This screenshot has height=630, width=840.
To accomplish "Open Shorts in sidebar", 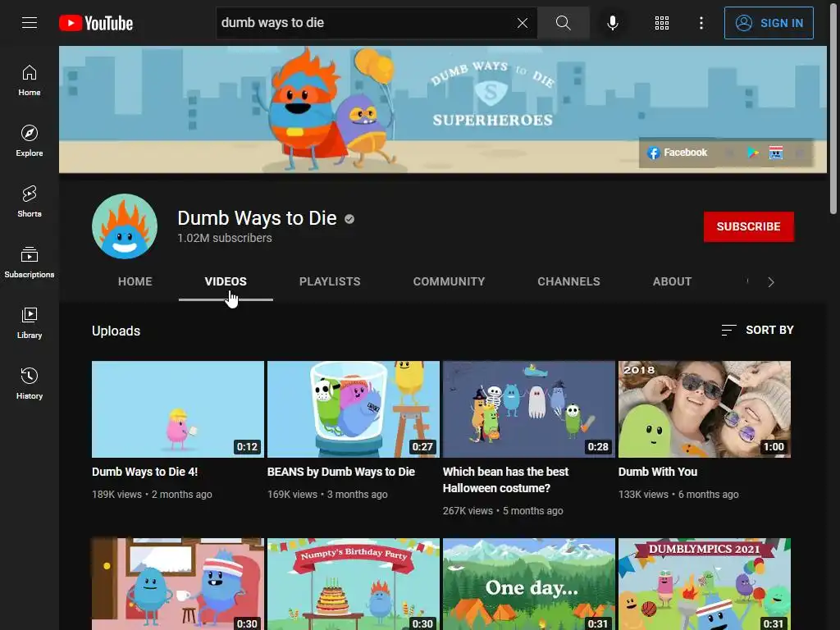I will click(x=30, y=202).
